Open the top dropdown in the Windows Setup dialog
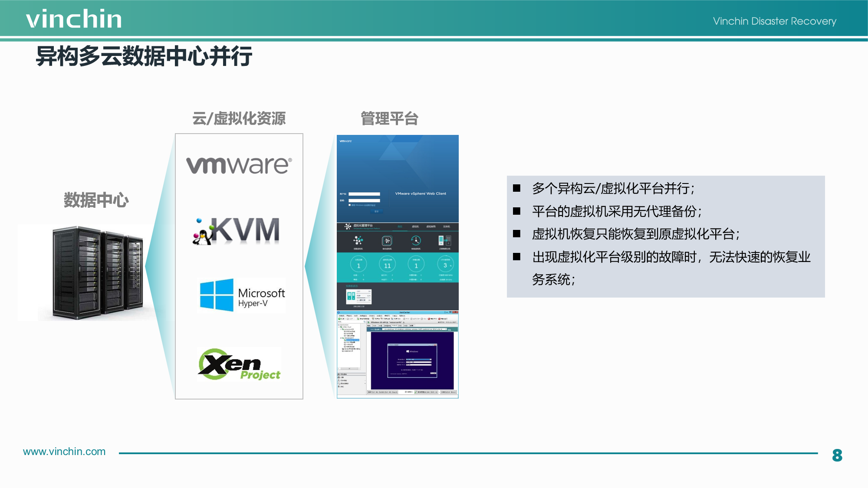Screen dimensions: 868x488 pos(419,360)
